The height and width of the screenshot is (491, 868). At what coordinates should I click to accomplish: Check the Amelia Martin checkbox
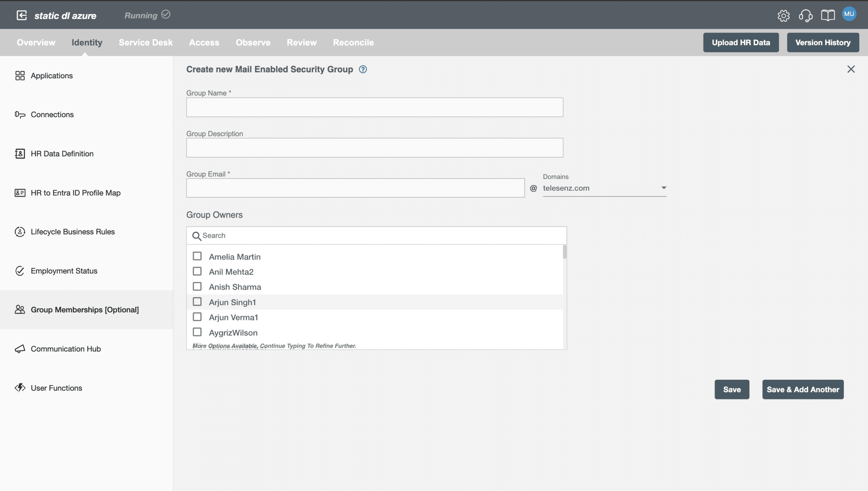coord(197,256)
